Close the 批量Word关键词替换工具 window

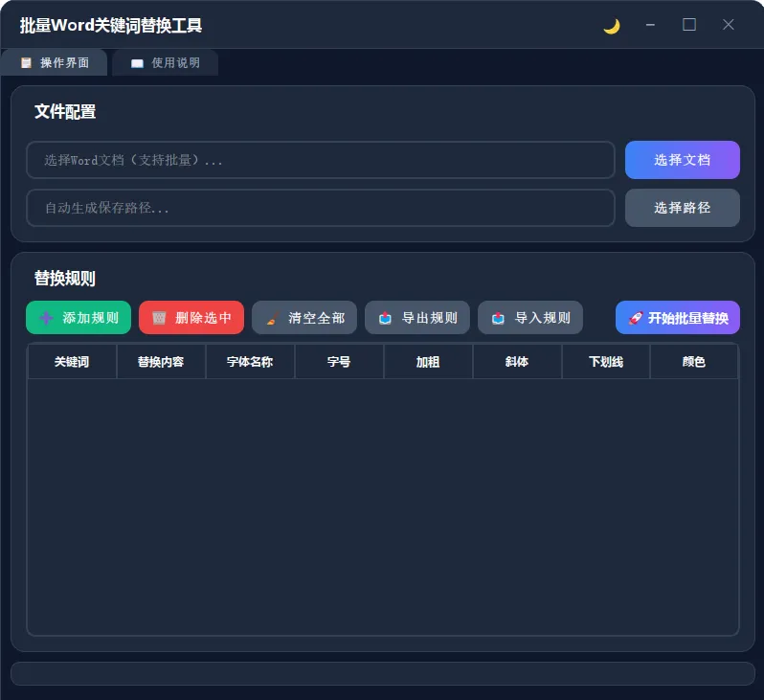729,25
